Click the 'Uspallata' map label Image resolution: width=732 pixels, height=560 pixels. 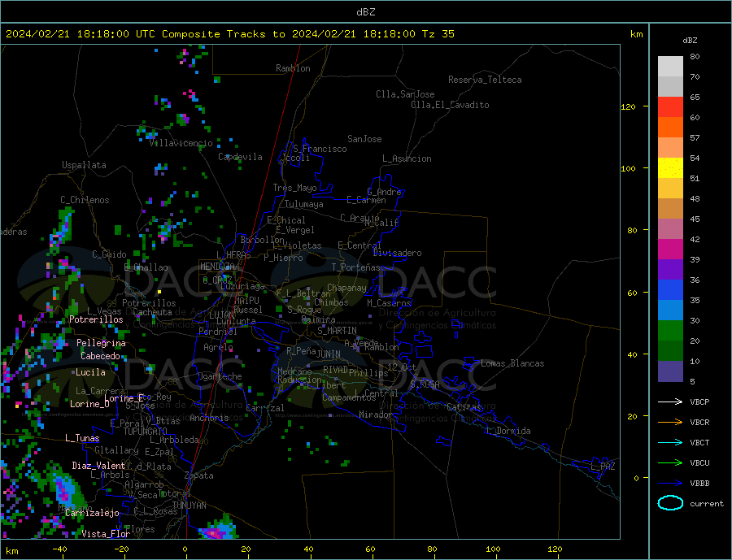[x=84, y=165]
